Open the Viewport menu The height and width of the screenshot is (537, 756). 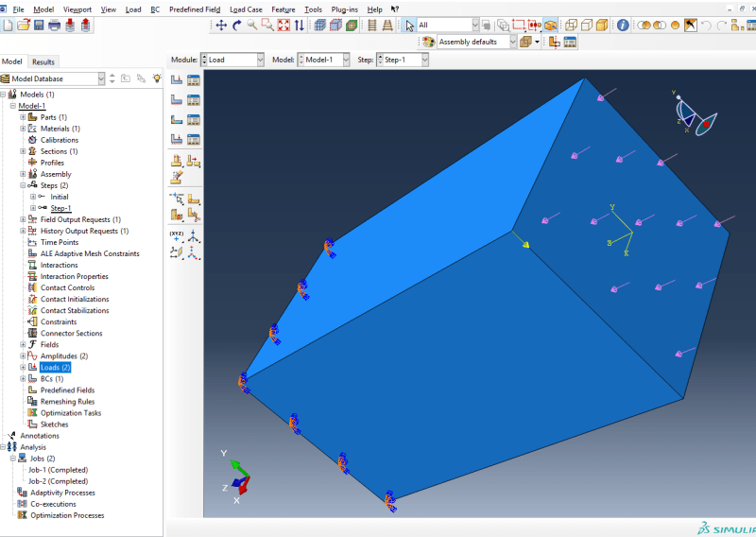(x=77, y=9)
